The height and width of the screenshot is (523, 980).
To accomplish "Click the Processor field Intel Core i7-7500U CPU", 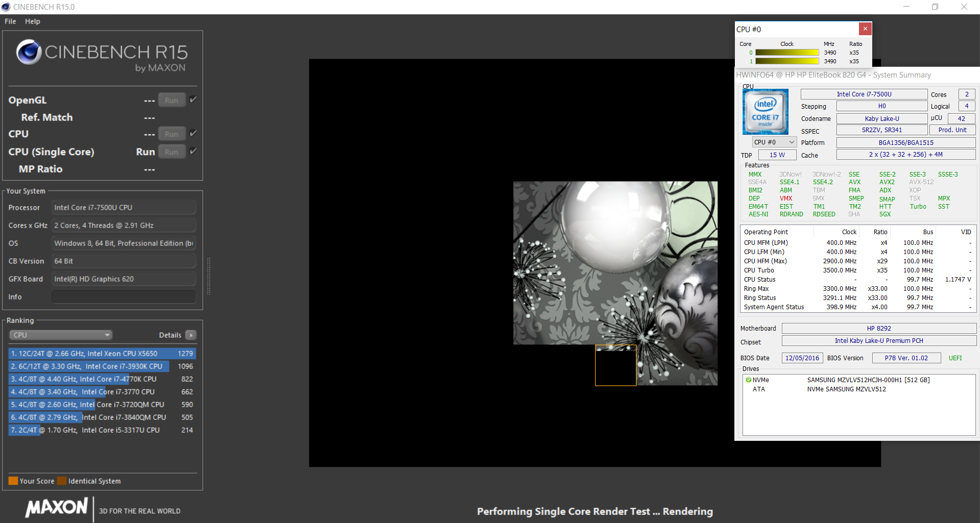I will point(124,208).
